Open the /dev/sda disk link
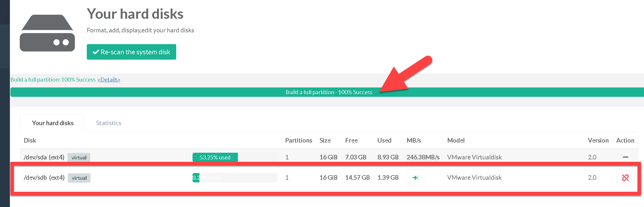Viewport: 644px width, 207px height. click(x=35, y=157)
